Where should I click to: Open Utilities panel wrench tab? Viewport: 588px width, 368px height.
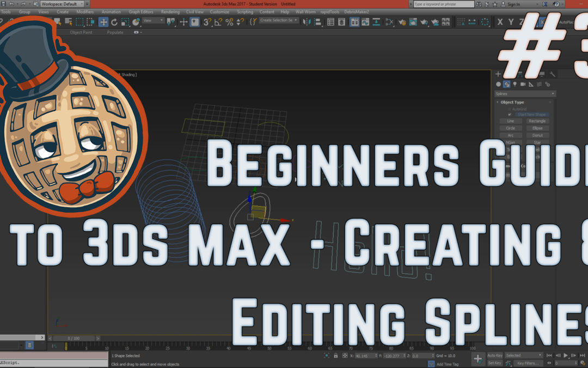coord(553,74)
